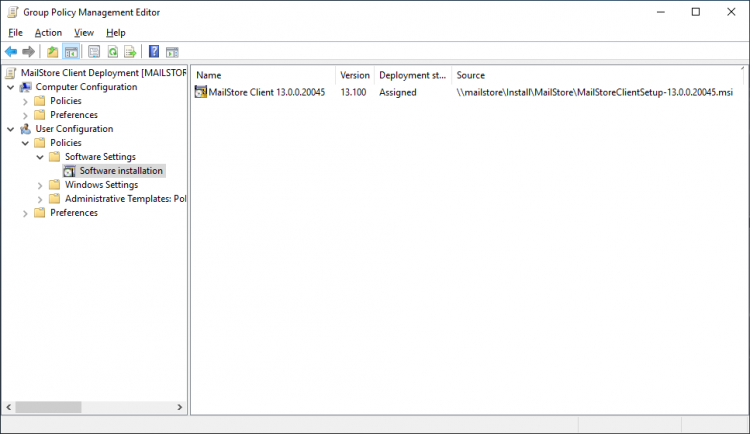
Task: Open Help via the question mark icon
Action: (x=154, y=52)
